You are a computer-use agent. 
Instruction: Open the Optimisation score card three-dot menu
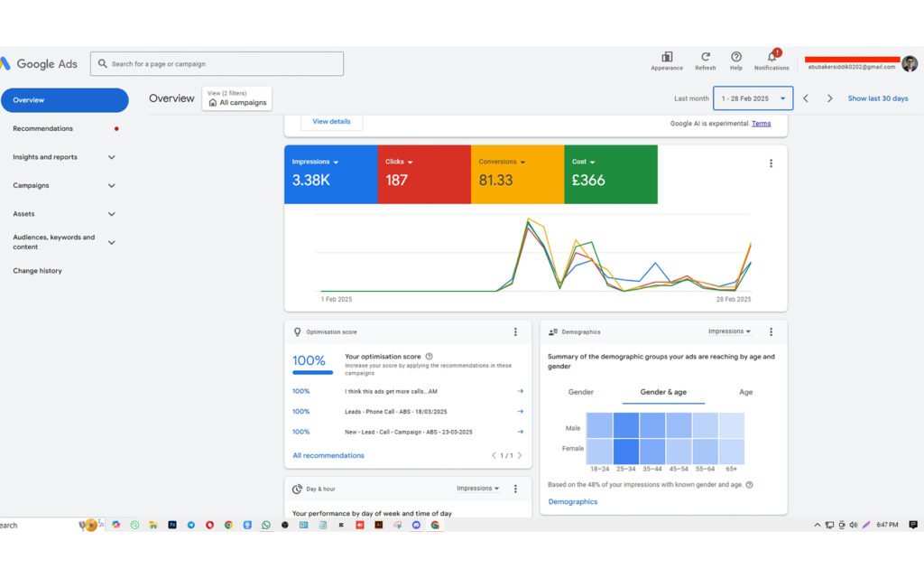coord(515,332)
